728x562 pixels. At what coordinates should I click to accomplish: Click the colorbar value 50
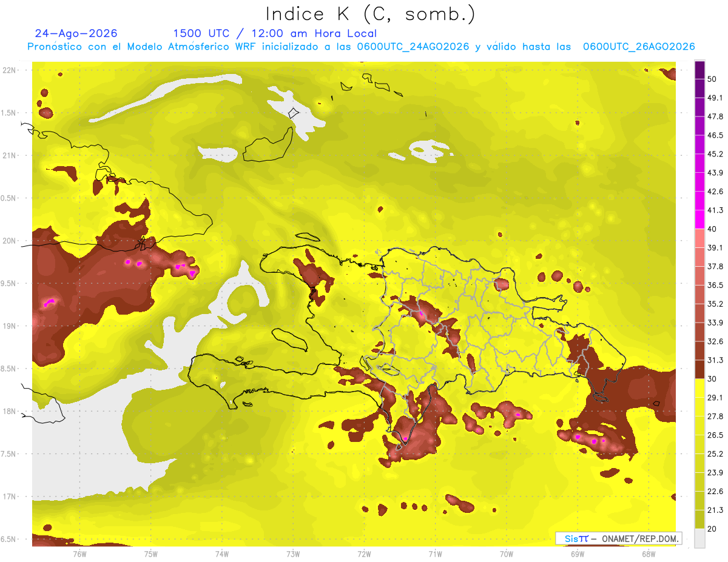pyautogui.click(x=713, y=79)
